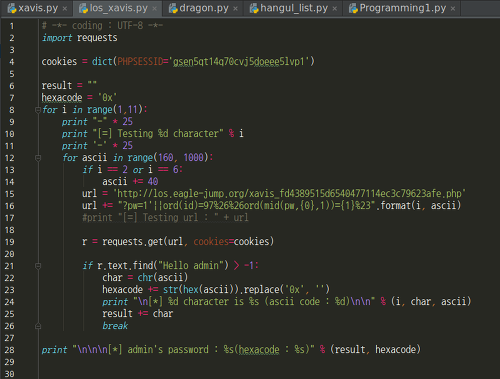
Task: Click the Python file icon on dragon.py tab
Action: pos(173,8)
